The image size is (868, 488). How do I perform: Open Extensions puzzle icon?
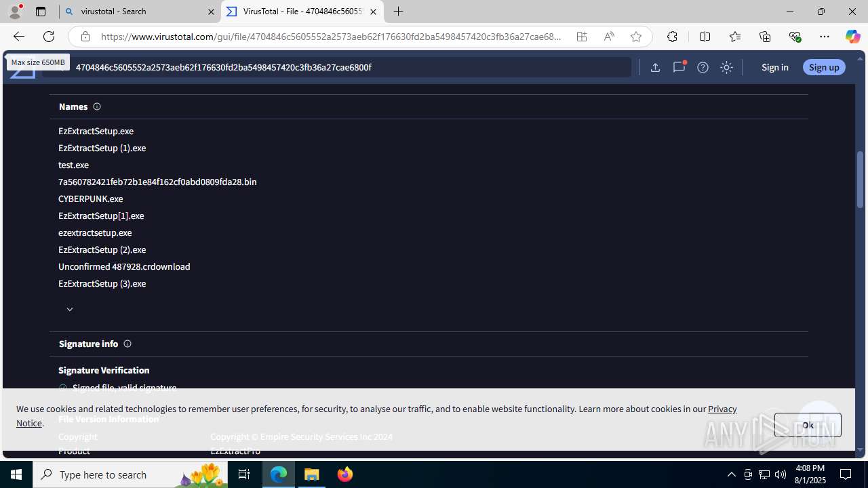[x=672, y=37]
